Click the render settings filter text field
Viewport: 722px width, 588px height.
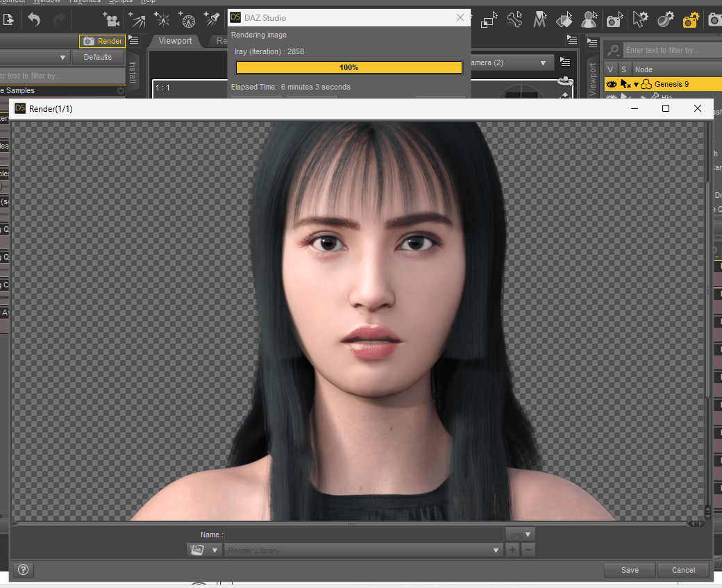(62, 76)
